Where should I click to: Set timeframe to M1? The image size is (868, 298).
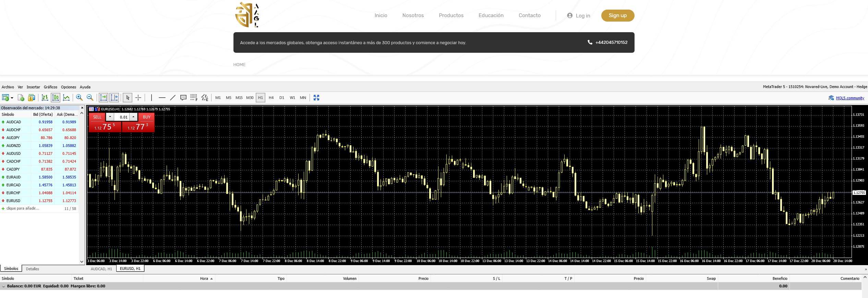tap(218, 98)
